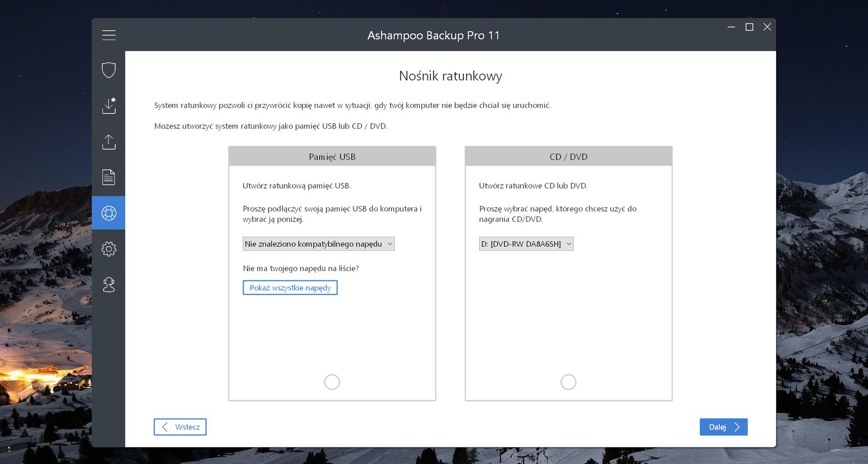Continue with the Dalej button
This screenshot has width=868, height=464.
tap(724, 427)
